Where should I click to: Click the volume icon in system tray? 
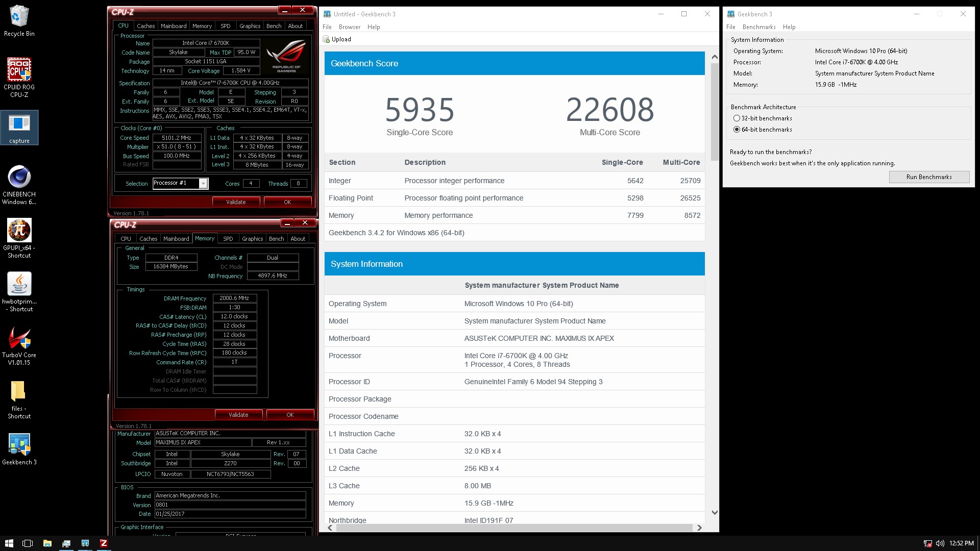pos(940,543)
